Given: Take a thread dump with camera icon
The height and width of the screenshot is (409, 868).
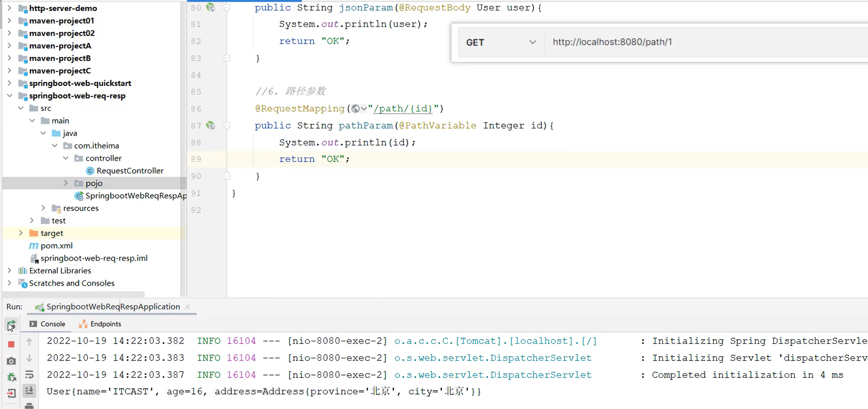Looking at the screenshot, I should coord(11,361).
